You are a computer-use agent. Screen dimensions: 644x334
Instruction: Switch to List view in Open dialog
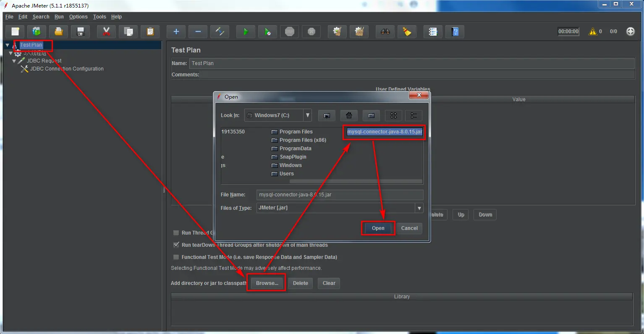[x=393, y=115]
